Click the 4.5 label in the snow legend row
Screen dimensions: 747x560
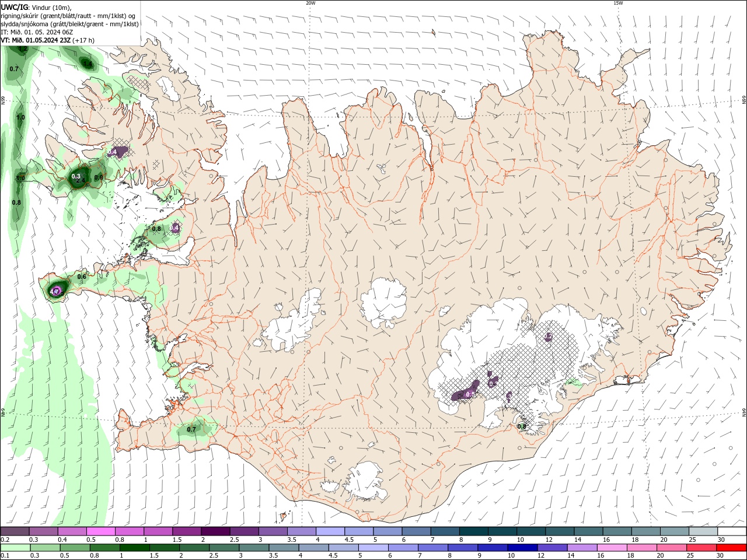pos(349,540)
